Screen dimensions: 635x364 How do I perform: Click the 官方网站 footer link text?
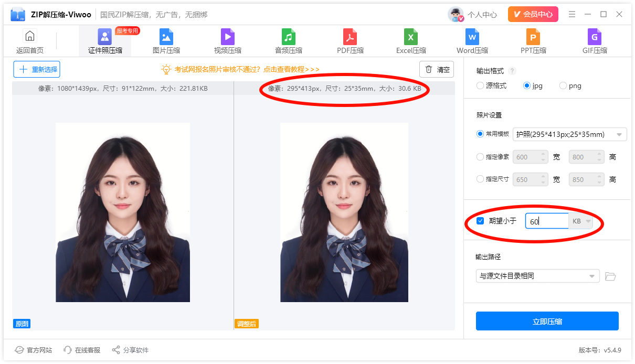pyautogui.click(x=39, y=350)
